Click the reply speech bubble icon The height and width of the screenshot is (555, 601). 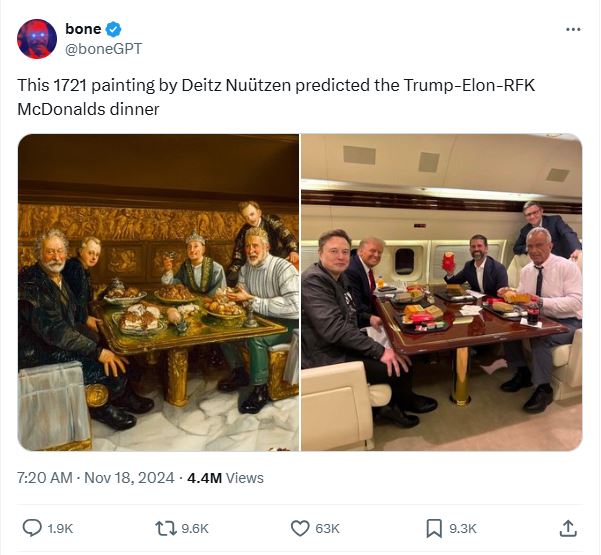[32, 527]
